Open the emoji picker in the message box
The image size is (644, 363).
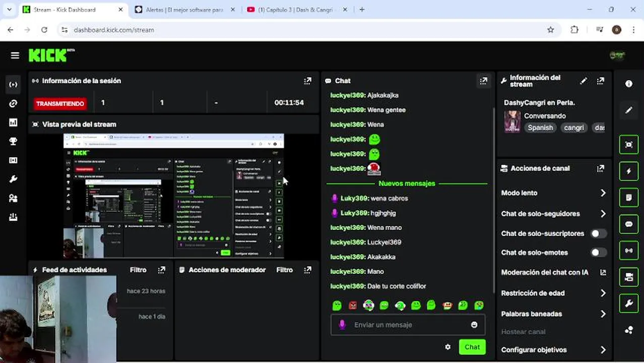point(474,325)
